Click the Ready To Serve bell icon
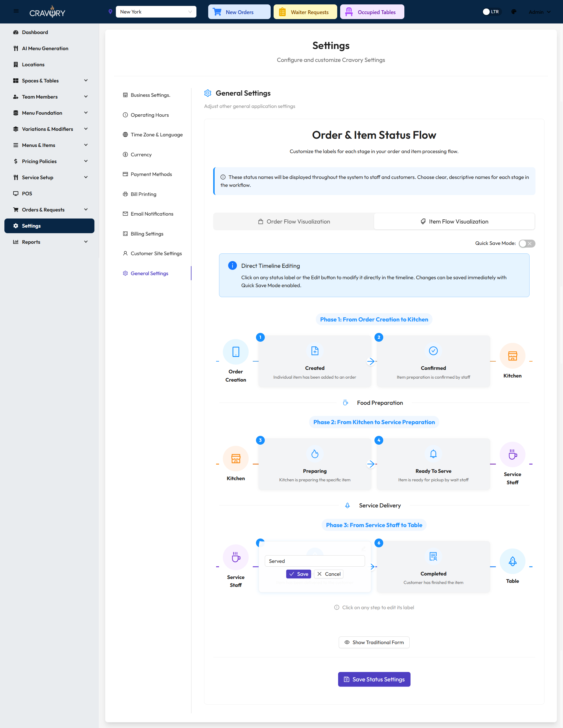Viewport: 563px width, 728px height. coord(433,454)
